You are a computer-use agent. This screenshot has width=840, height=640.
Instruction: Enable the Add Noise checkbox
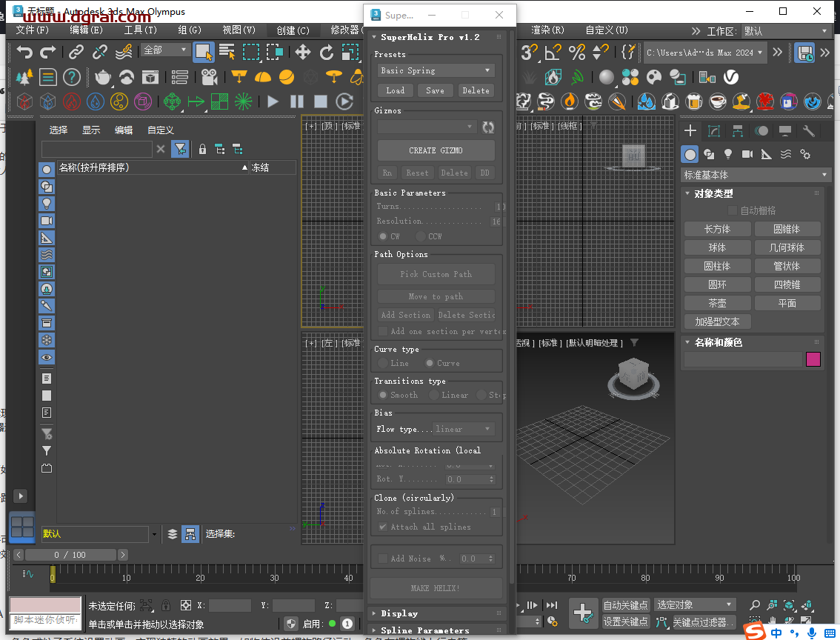click(382, 559)
